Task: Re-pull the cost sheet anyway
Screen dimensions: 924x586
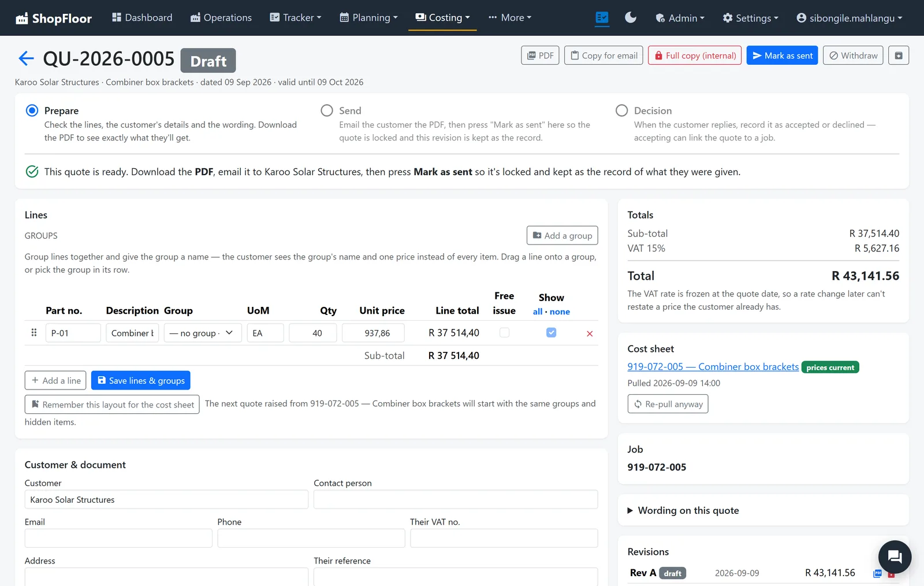Action: coord(668,404)
